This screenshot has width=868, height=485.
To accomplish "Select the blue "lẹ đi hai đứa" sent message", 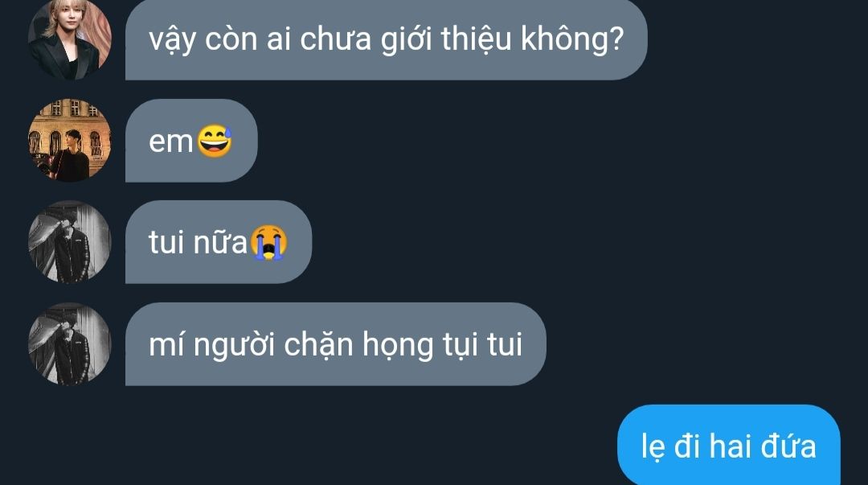I will (729, 445).
